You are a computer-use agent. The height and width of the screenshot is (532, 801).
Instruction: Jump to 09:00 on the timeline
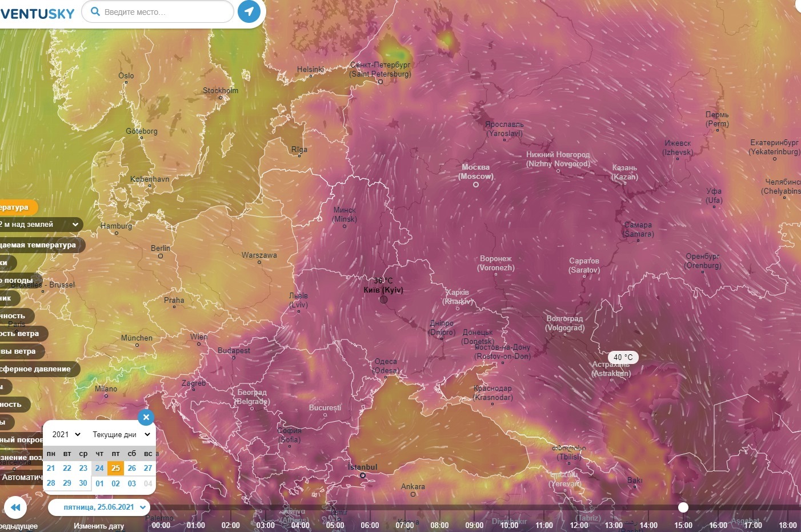tap(474, 525)
